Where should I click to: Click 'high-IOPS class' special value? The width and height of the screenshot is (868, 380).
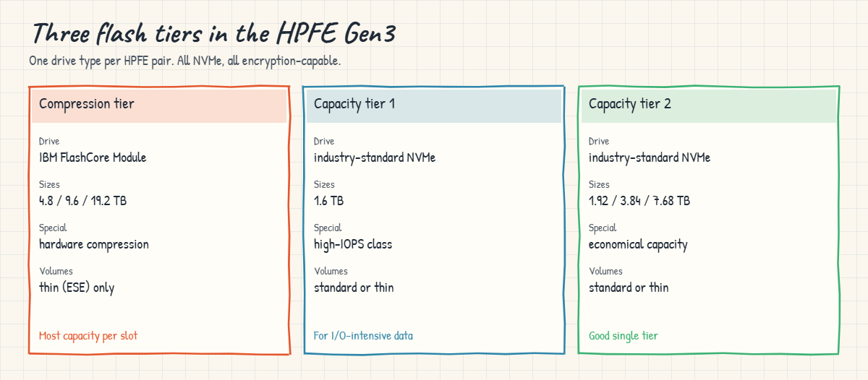[353, 244]
